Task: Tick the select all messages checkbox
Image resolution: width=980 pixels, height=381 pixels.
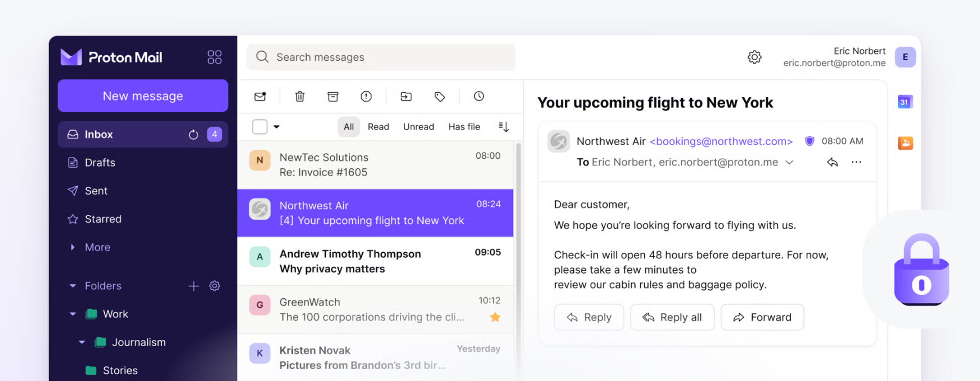Action: click(x=260, y=127)
